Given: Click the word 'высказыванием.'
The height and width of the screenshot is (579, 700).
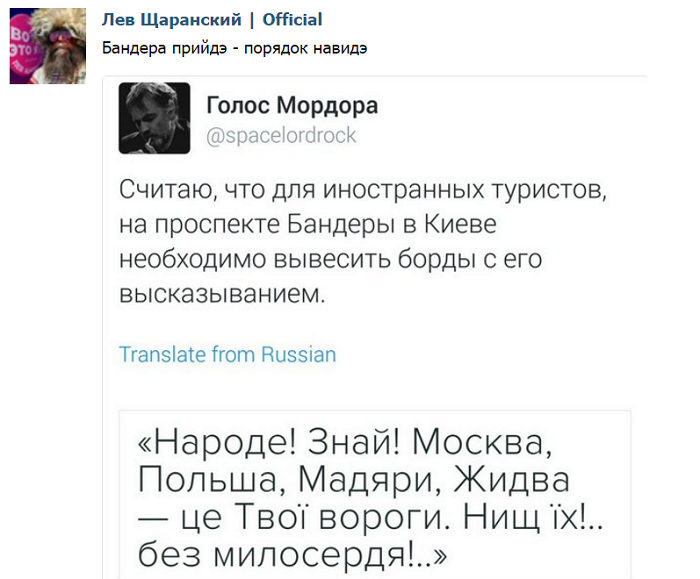Looking at the screenshot, I should click(x=222, y=294).
